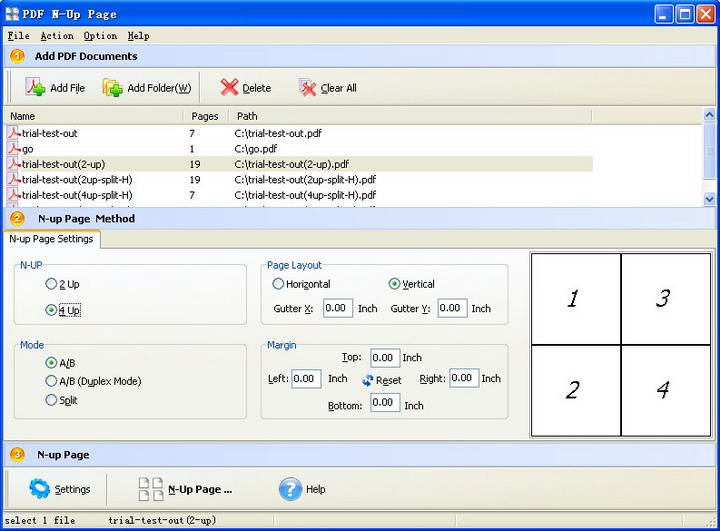Open the Option menu
Screen dimensions: 720x531
click(x=100, y=36)
